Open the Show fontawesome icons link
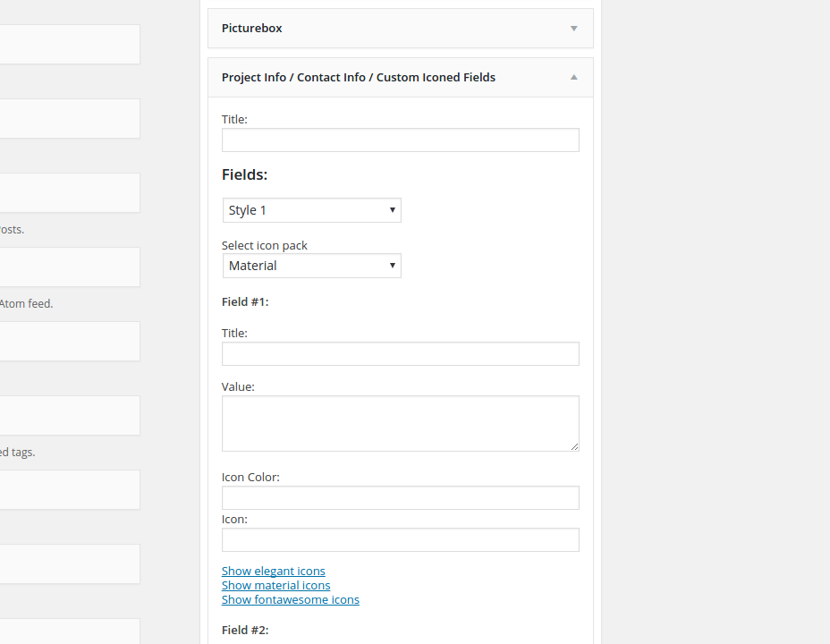Viewport: 830px width, 644px height. pyautogui.click(x=291, y=600)
